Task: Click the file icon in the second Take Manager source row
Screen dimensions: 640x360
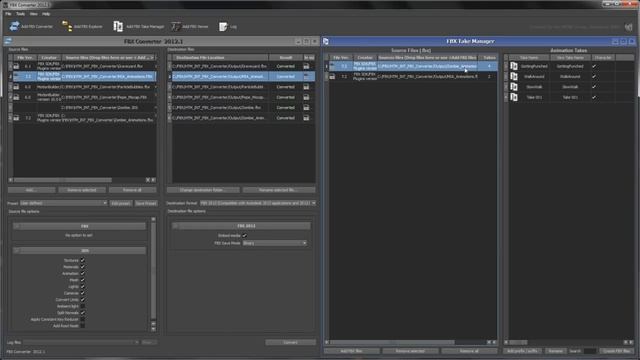Action: point(332,76)
